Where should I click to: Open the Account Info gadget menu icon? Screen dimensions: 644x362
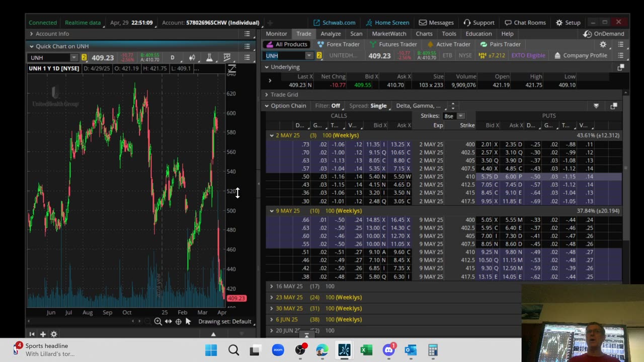247,34
